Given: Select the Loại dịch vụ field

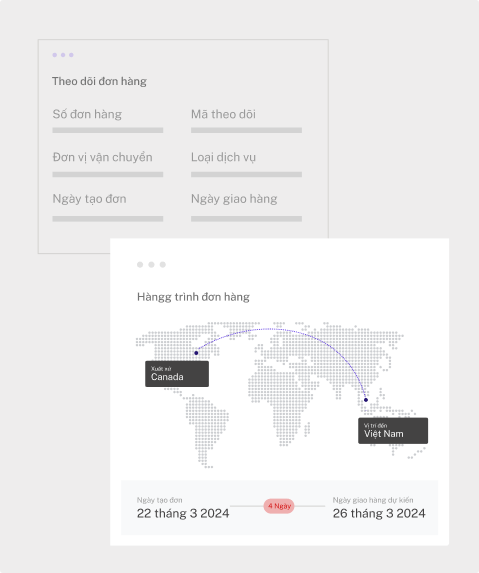Looking at the screenshot, I should tap(246, 174).
